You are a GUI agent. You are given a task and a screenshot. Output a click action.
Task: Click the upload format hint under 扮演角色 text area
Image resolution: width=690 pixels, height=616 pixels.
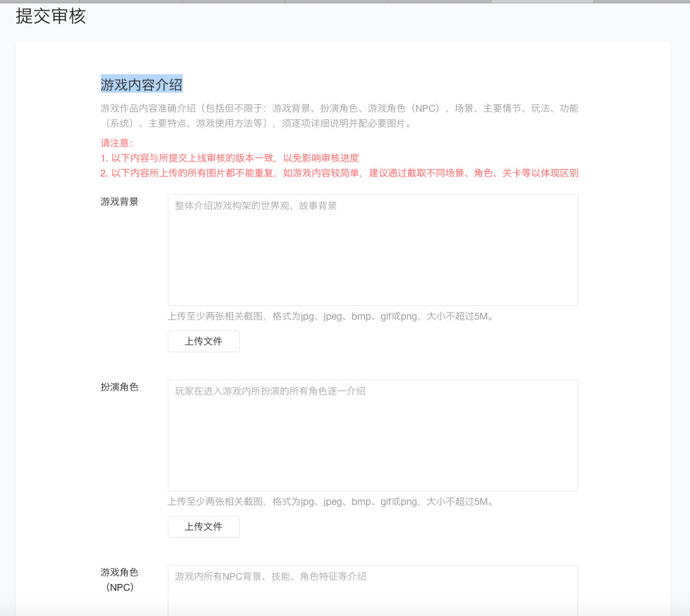[x=331, y=502]
